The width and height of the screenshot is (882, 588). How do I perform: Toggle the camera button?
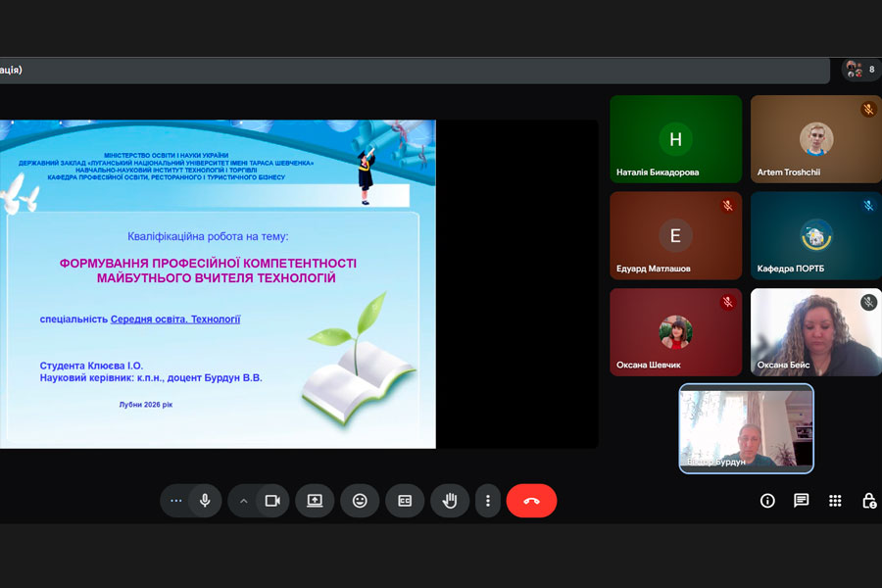(272, 500)
